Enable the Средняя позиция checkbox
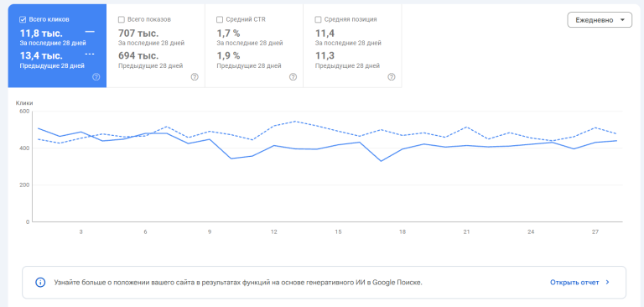 point(318,19)
